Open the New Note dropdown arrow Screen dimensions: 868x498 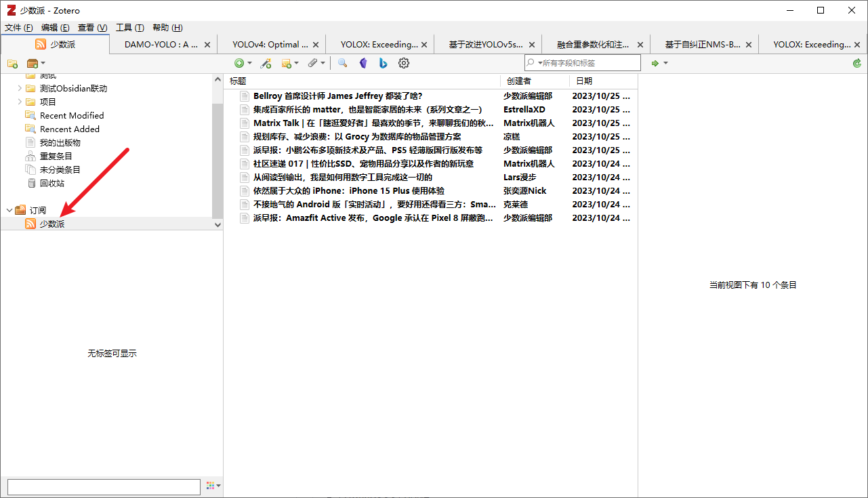pyautogui.click(x=296, y=63)
